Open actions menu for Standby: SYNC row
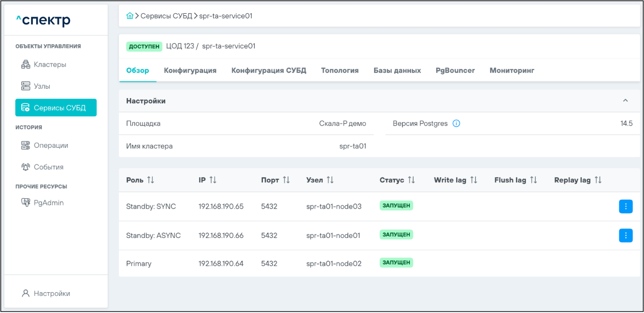The image size is (644, 313). pos(625,206)
